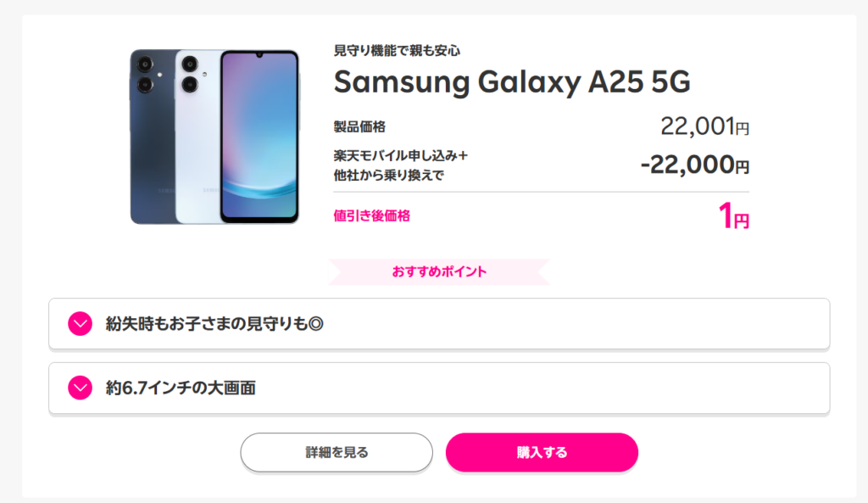This screenshot has width=868, height=503.
Task: Click the camera lenses on the light blue phone
Action: 187,73
